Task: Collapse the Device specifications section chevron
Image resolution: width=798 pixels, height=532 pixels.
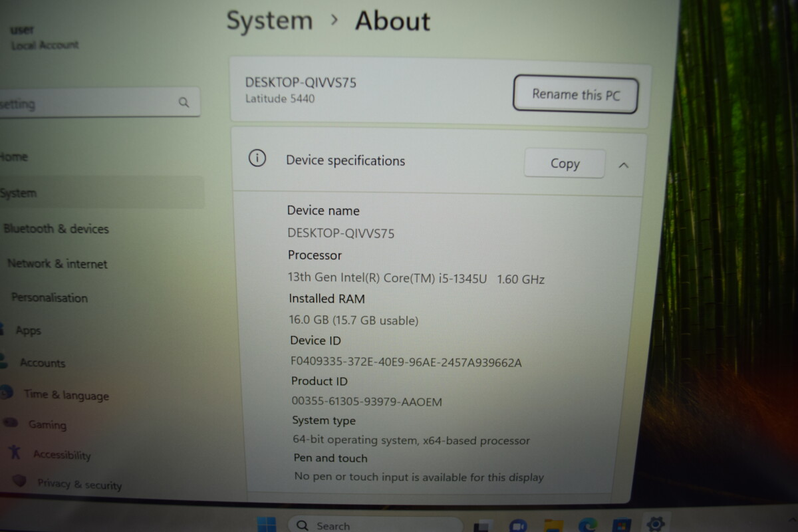Action: pyautogui.click(x=624, y=165)
